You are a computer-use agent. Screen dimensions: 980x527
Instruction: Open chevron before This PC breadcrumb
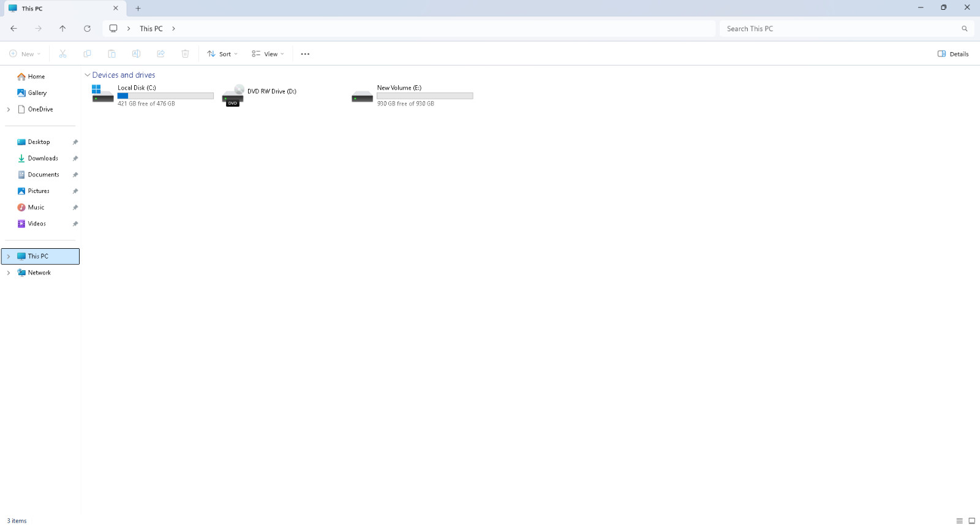pos(129,29)
